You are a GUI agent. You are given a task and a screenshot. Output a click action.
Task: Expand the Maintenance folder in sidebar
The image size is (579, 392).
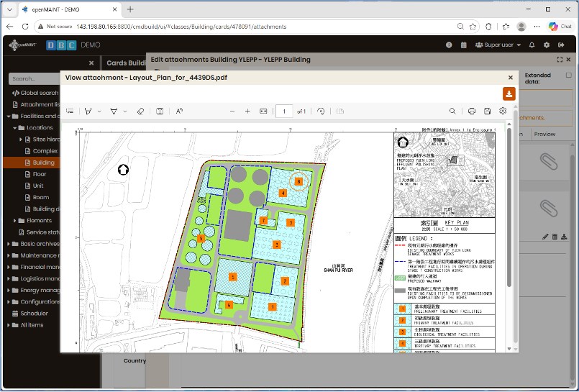(9, 255)
